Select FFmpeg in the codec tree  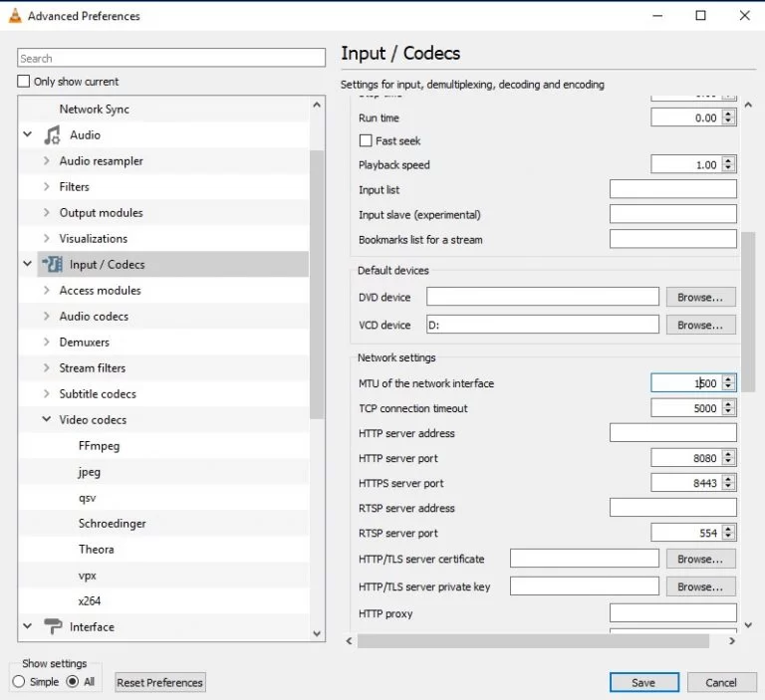tap(99, 446)
